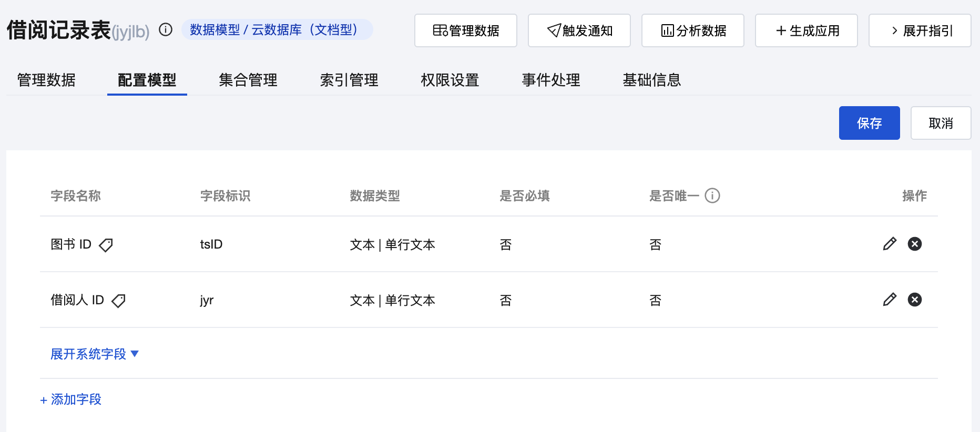Viewport: 980px width, 432px height.
Task: Click the info icon beside 借阅记录表 title
Action: click(x=166, y=30)
